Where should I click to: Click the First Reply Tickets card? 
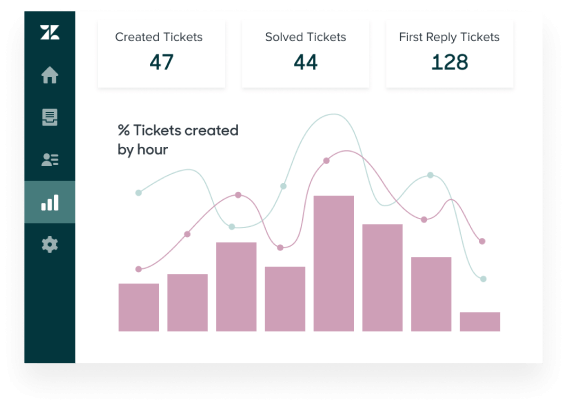pyautogui.click(x=450, y=54)
